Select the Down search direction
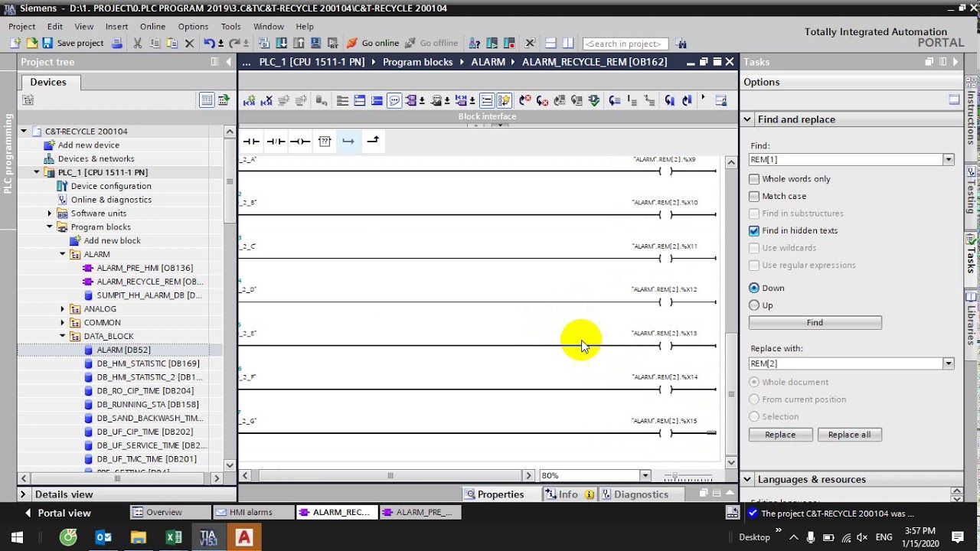This screenshot has height=551, width=980. [754, 288]
